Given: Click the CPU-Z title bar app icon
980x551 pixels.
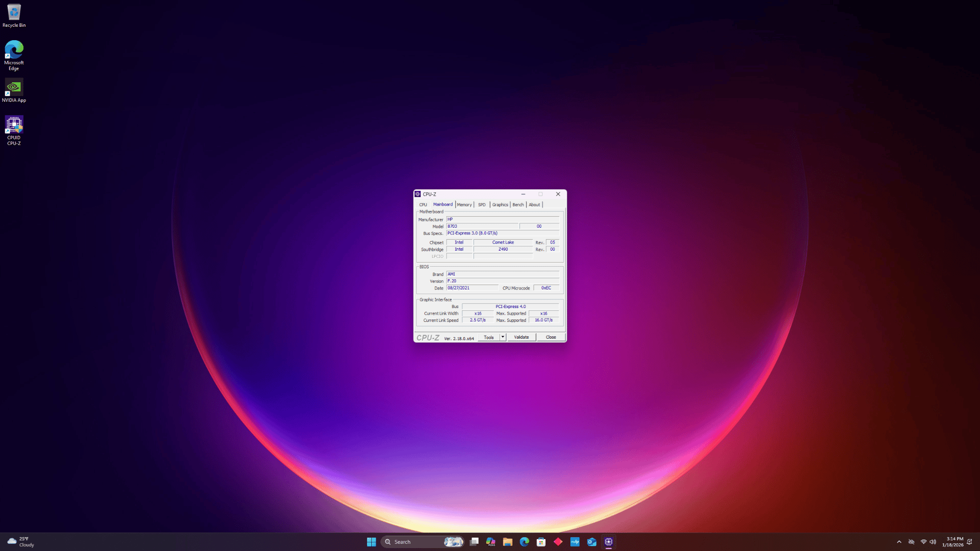Looking at the screenshot, I should coord(418,194).
